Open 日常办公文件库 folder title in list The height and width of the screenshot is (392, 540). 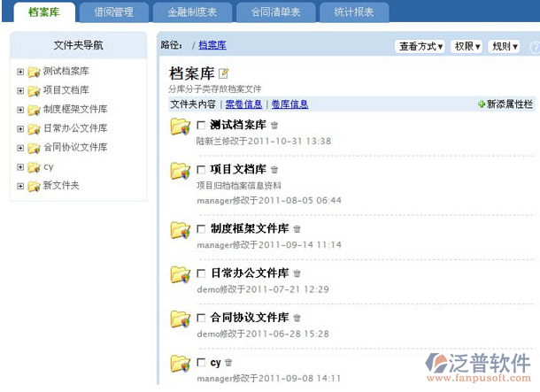[x=250, y=273]
